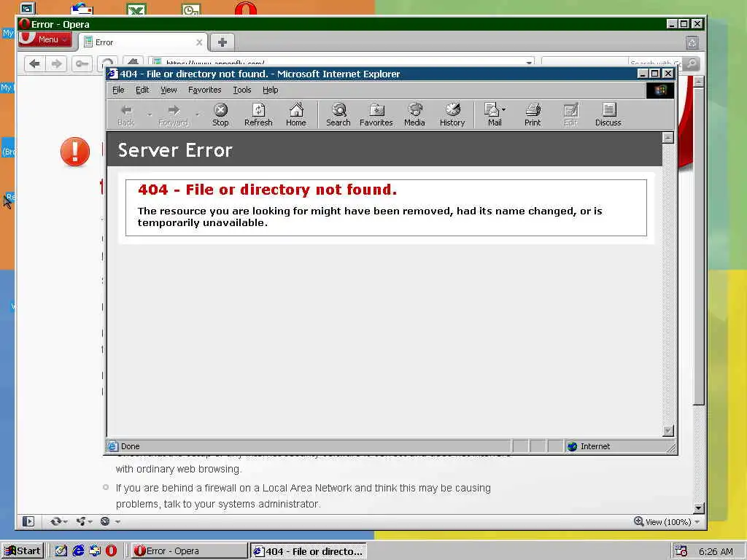Open the Search pane in Internet Explorer
This screenshot has width=747, height=560.
338,114
